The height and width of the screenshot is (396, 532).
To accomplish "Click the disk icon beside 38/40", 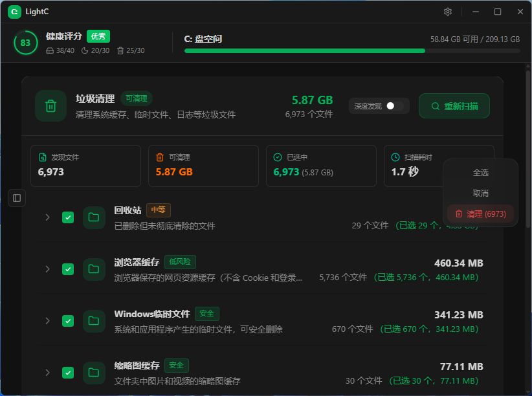I will coord(50,50).
